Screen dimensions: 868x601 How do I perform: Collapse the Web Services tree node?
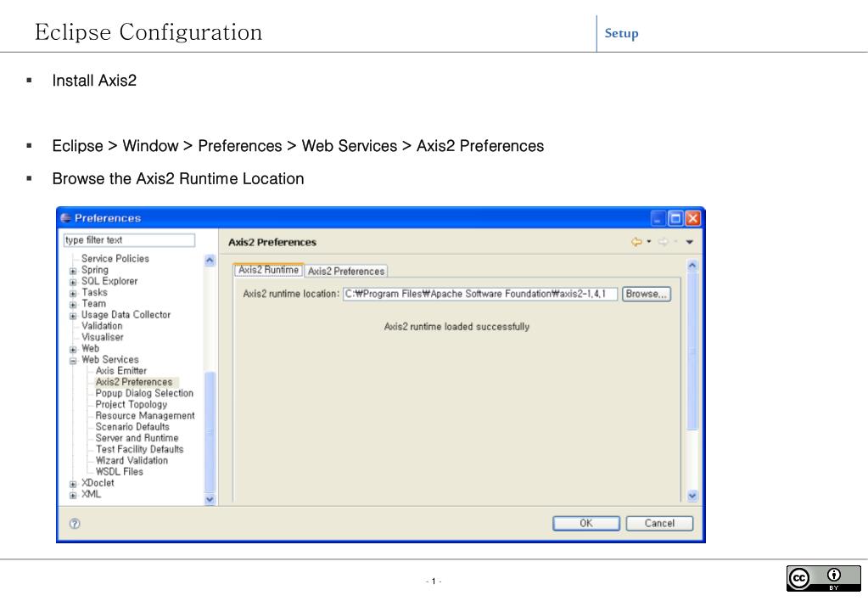(73, 361)
